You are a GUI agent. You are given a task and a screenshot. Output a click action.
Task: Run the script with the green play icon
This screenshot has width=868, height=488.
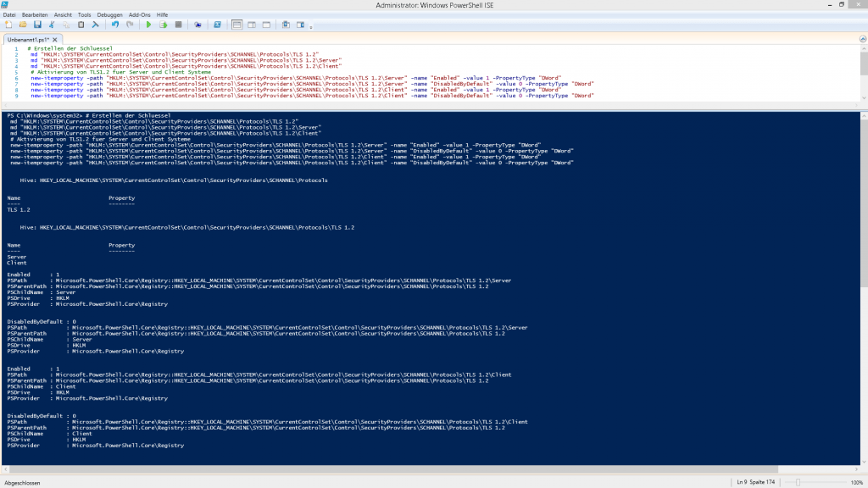149,25
